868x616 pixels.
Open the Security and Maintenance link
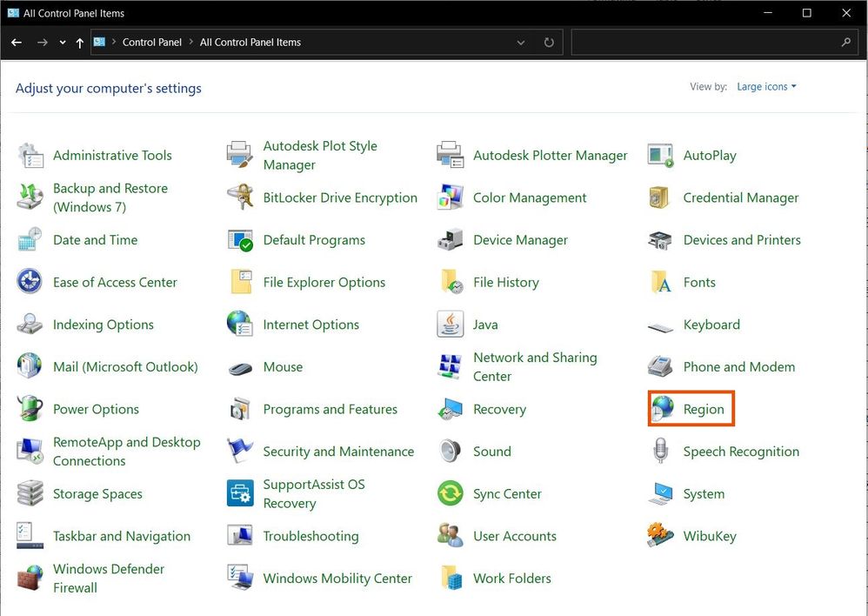pyautogui.click(x=338, y=452)
